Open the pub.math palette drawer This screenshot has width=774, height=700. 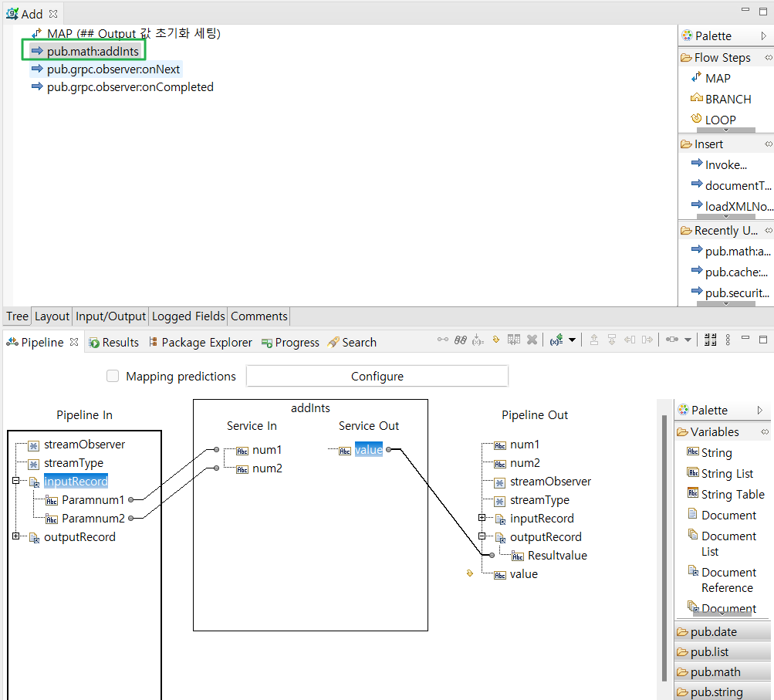pyautogui.click(x=715, y=671)
